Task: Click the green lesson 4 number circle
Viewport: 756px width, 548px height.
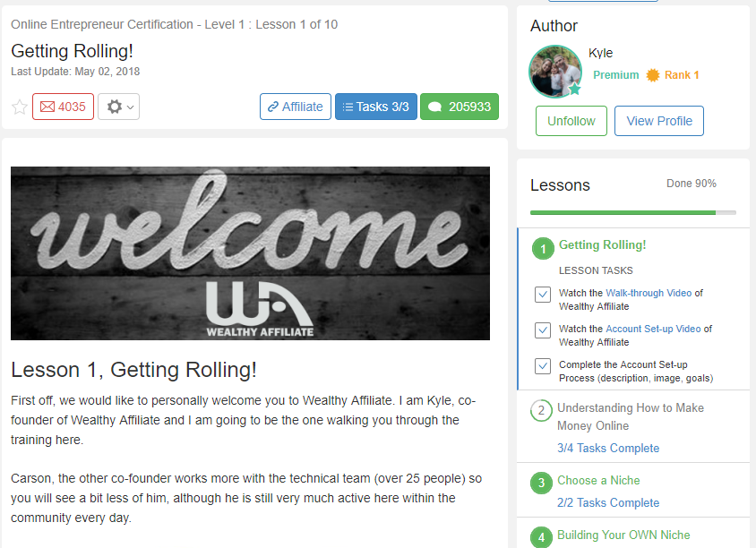Action: point(541,537)
